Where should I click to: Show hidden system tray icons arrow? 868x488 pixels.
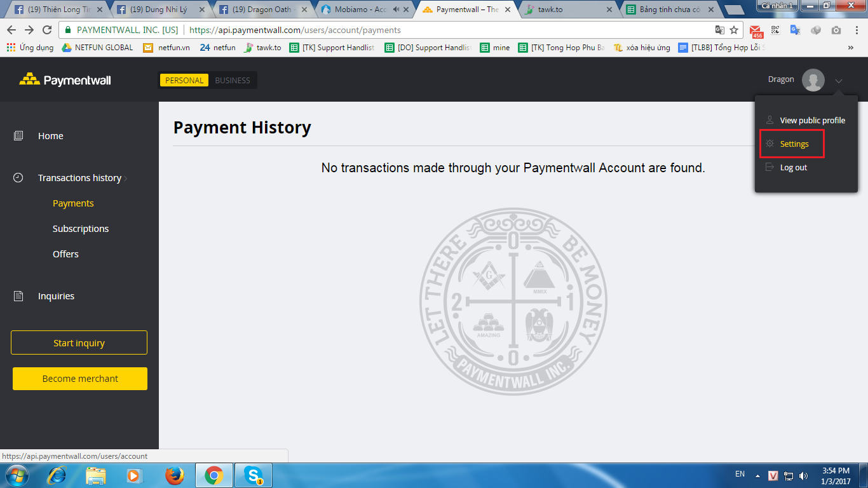[x=757, y=475]
